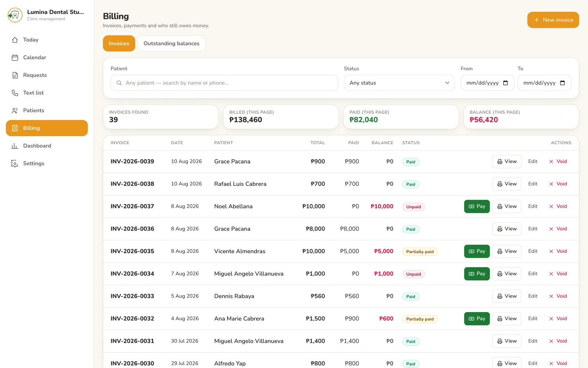The height and width of the screenshot is (368, 588).
Task: Click the printer icon for INV-2026-0031
Action: 500,341
